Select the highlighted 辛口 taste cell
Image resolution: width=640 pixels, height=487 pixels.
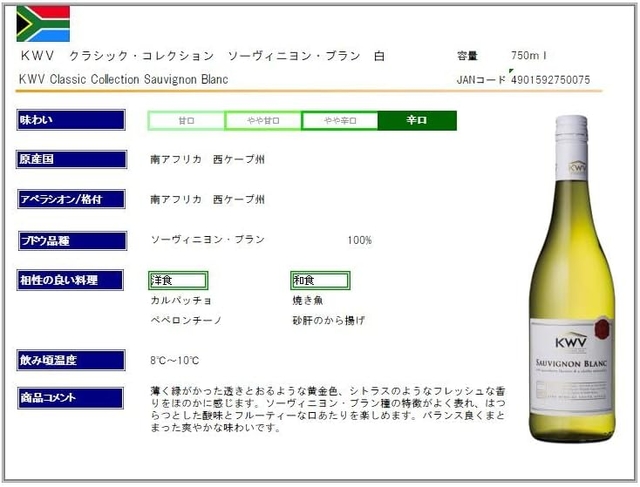417,121
